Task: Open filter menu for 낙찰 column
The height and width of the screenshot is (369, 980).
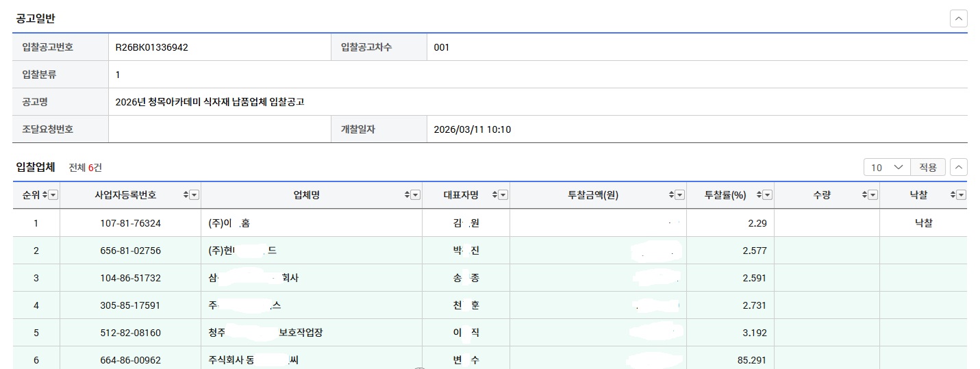Action: pyautogui.click(x=962, y=195)
